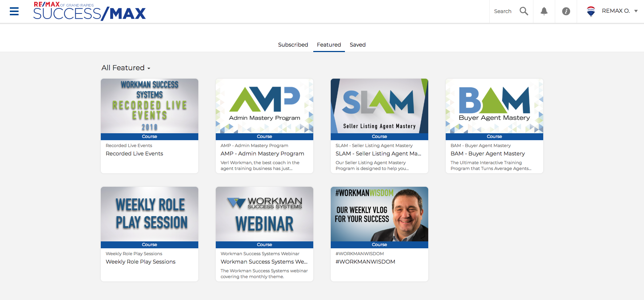Click Course label under Recorded Live Events
The image size is (644, 300).
150,137
